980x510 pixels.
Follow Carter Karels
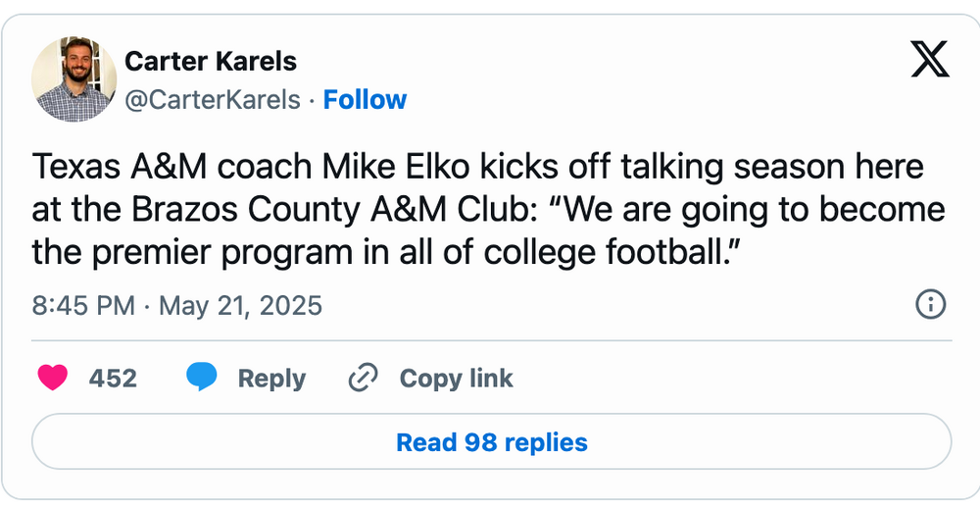coord(365,100)
